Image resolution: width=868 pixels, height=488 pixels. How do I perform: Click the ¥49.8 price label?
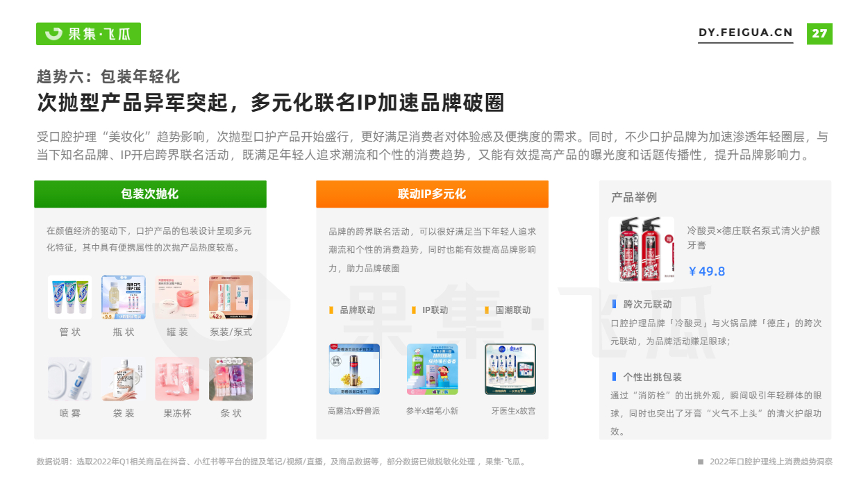(x=706, y=271)
